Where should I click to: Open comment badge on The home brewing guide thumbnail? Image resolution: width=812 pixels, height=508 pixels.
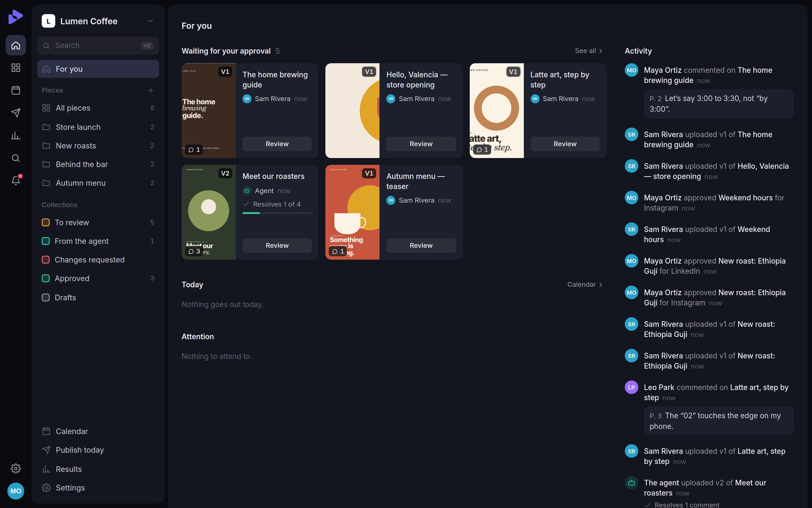click(x=194, y=150)
